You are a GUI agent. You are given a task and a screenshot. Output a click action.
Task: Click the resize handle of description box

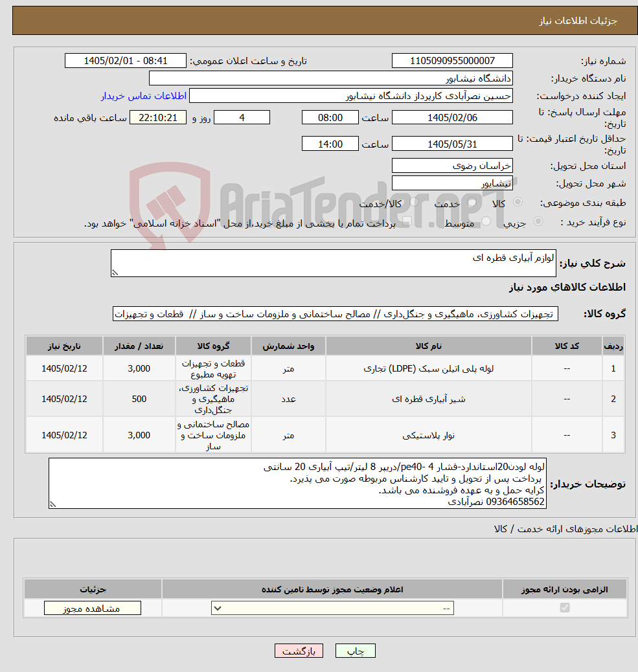click(x=115, y=273)
